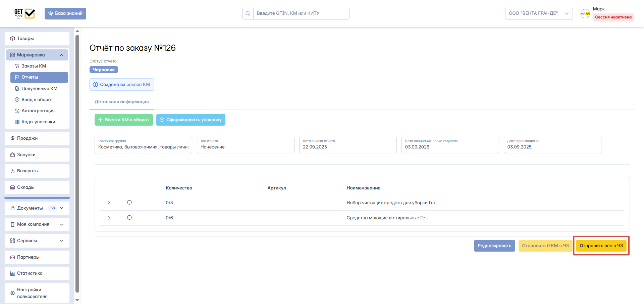Click the Склады warehouse icon

[12, 187]
